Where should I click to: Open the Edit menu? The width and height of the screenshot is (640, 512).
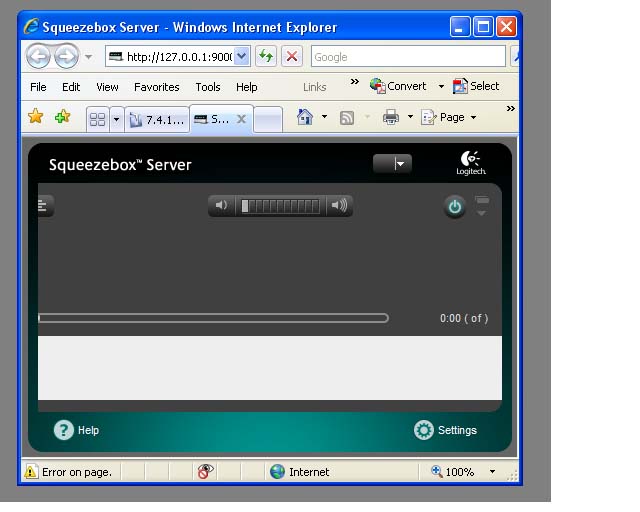71,87
